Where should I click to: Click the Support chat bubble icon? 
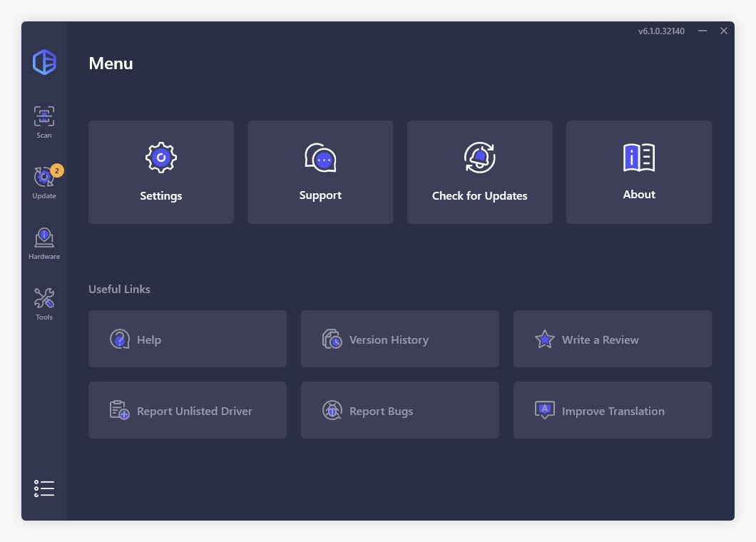click(320, 157)
